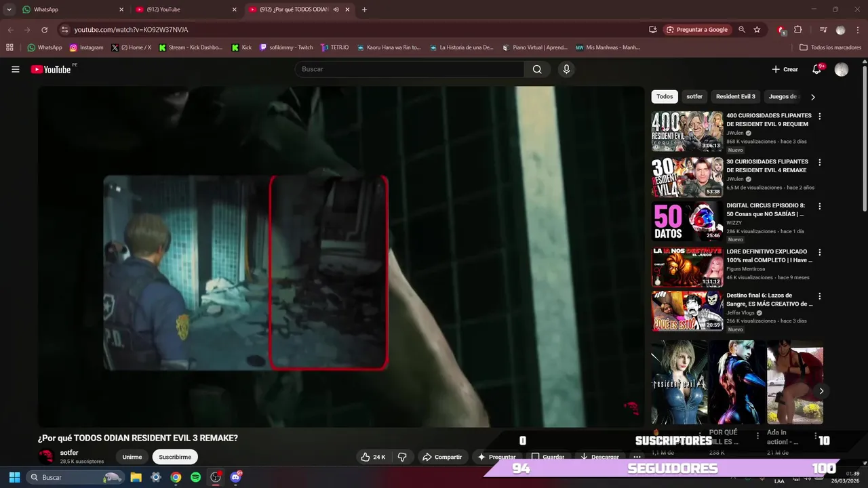Click the Unirme button

pyautogui.click(x=132, y=457)
